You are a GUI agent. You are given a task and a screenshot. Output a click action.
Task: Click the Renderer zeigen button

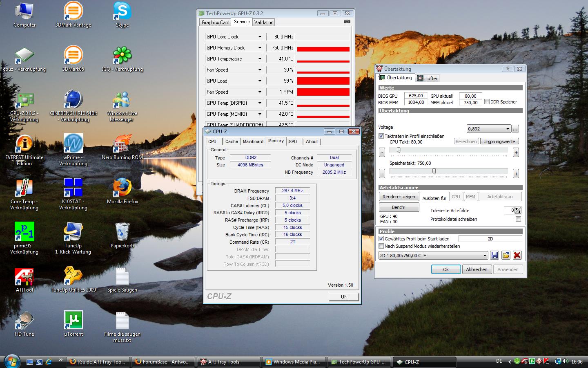[399, 197]
